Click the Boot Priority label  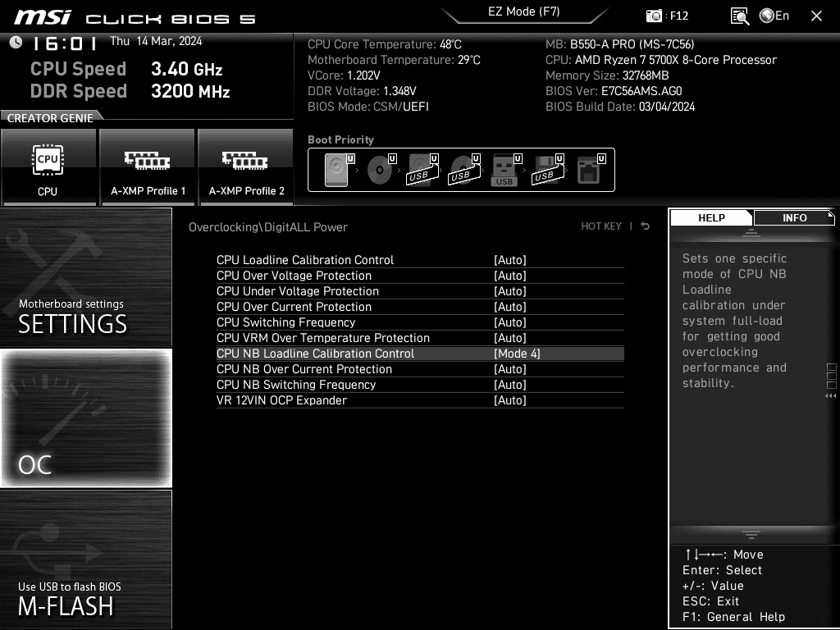(340, 139)
